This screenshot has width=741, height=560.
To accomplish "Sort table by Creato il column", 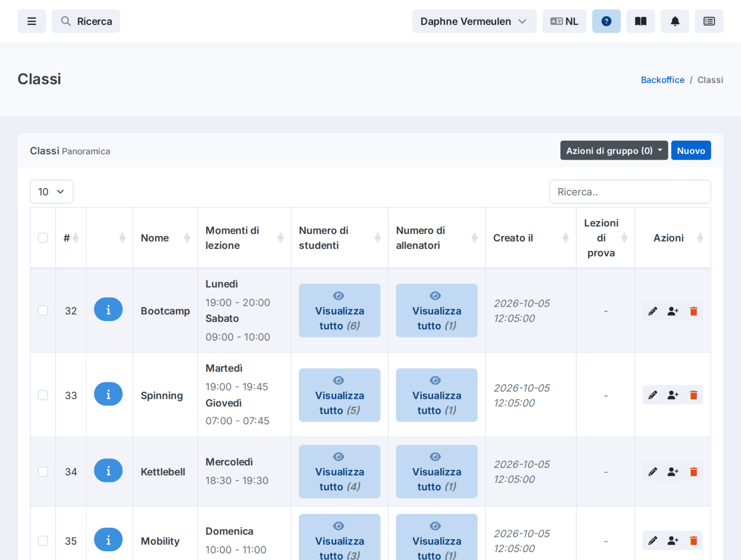I will click(531, 238).
